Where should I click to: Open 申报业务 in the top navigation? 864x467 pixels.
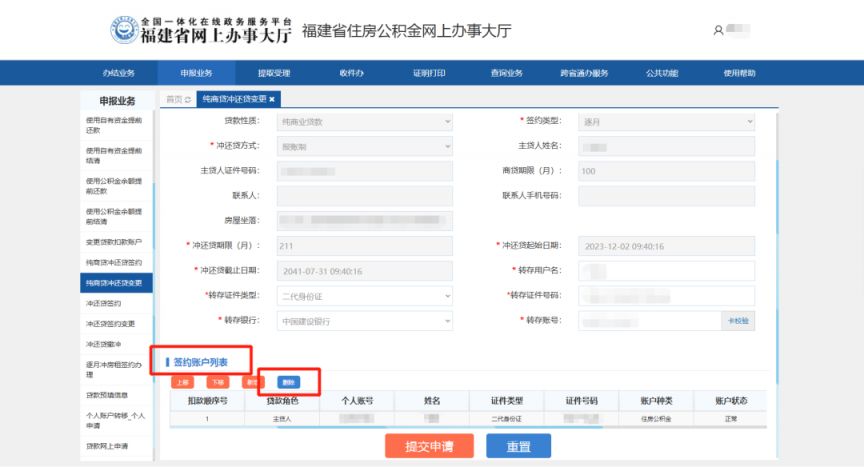tap(196, 73)
